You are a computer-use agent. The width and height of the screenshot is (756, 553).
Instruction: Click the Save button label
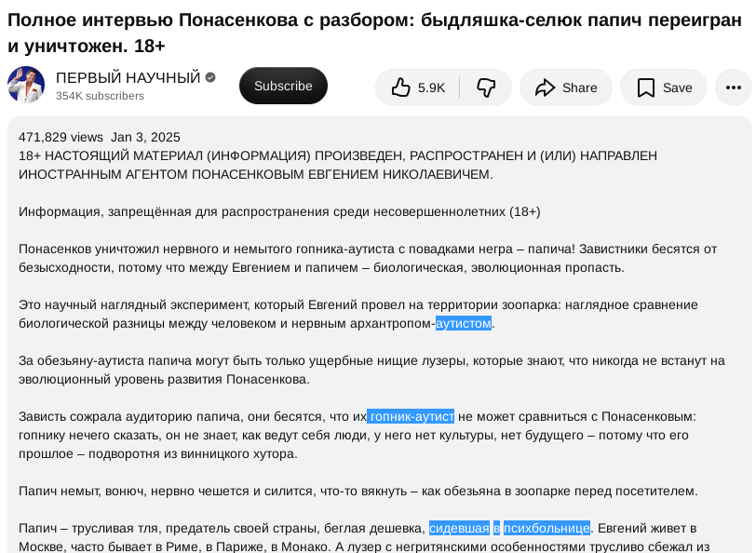pyautogui.click(x=678, y=88)
